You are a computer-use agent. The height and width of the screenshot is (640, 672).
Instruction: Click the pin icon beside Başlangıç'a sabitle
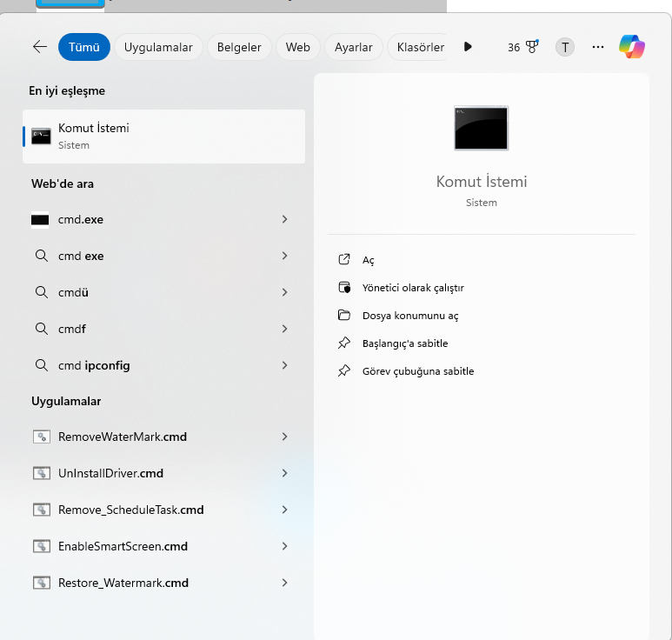344,343
